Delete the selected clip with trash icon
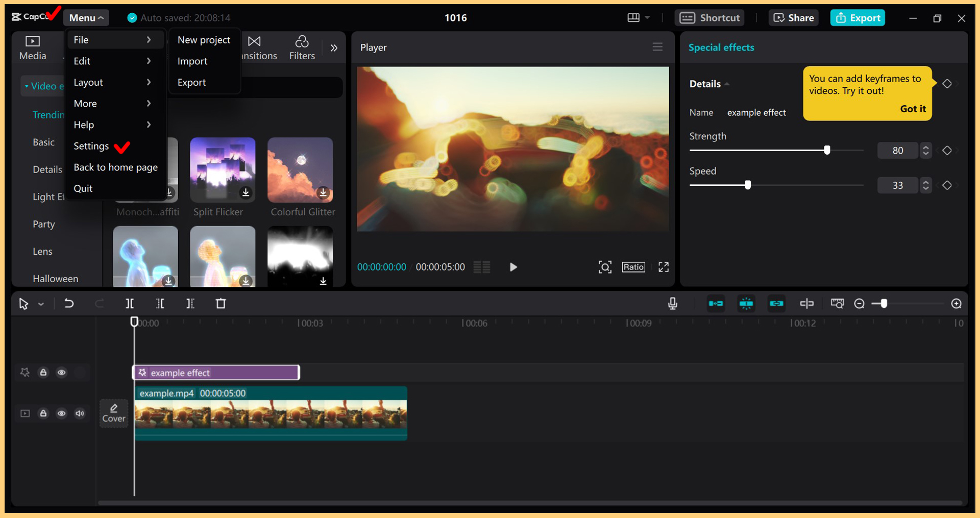This screenshot has height=518, width=980. coord(220,304)
